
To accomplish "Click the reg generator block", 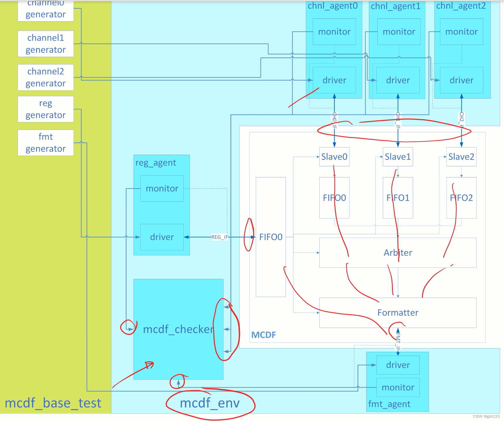I will [x=46, y=109].
